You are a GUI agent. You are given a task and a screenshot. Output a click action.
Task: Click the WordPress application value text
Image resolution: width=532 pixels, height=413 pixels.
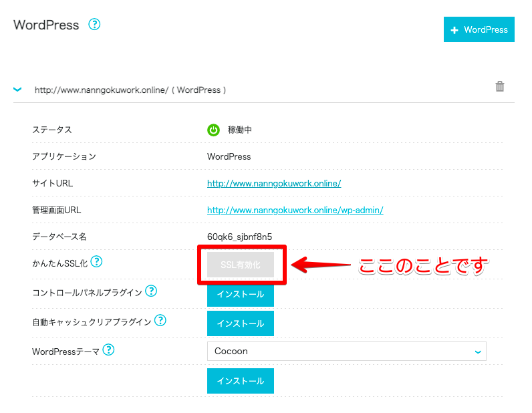pos(229,157)
